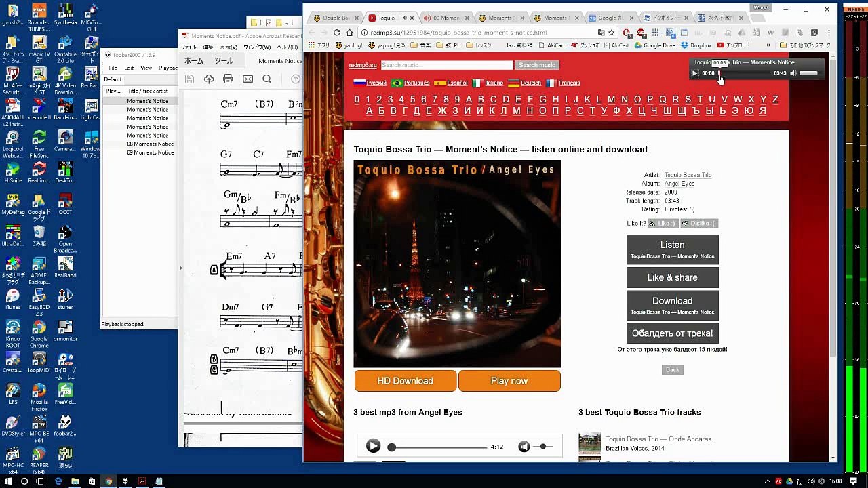Open 表示(V) menu in Acrobat Reader

pos(228,47)
